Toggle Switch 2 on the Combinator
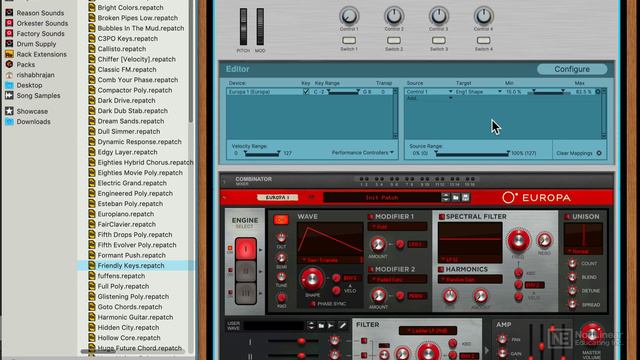 [x=394, y=40]
